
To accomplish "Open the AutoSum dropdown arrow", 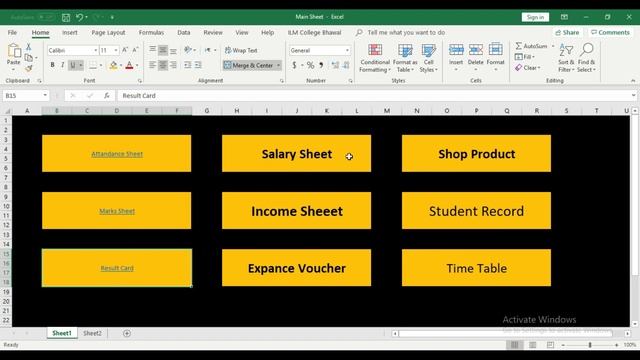I will point(553,46).
